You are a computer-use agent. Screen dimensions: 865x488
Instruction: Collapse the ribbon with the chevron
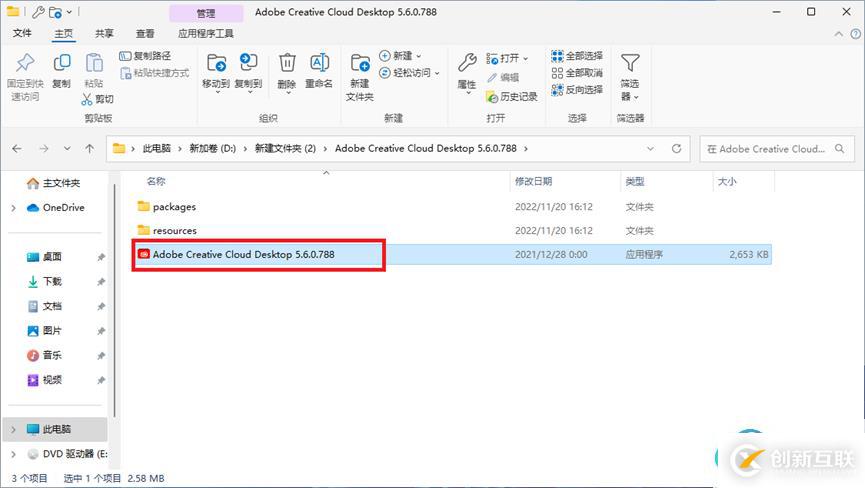pyautogui.click(x=839, y=34)
